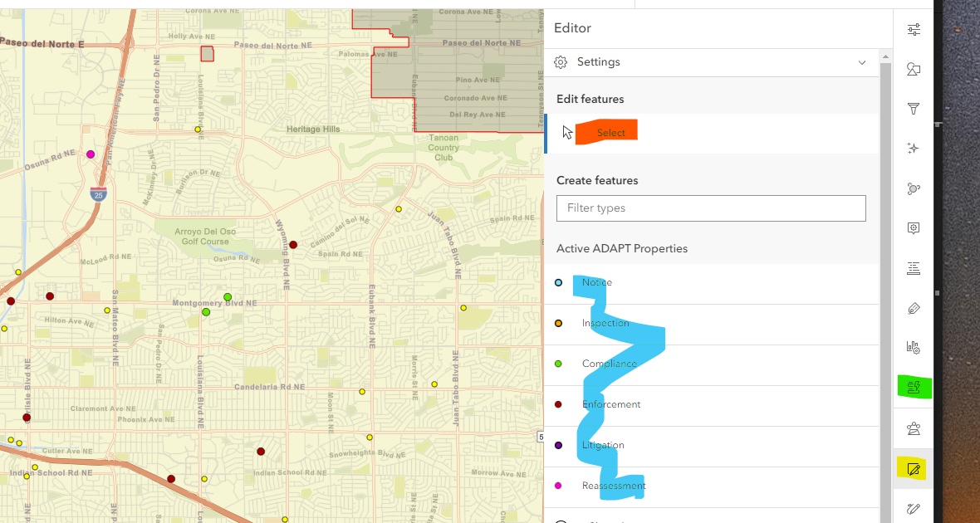Open the layer Properties sliders icon
Screen dimensions: 980x523
[914, 30]
